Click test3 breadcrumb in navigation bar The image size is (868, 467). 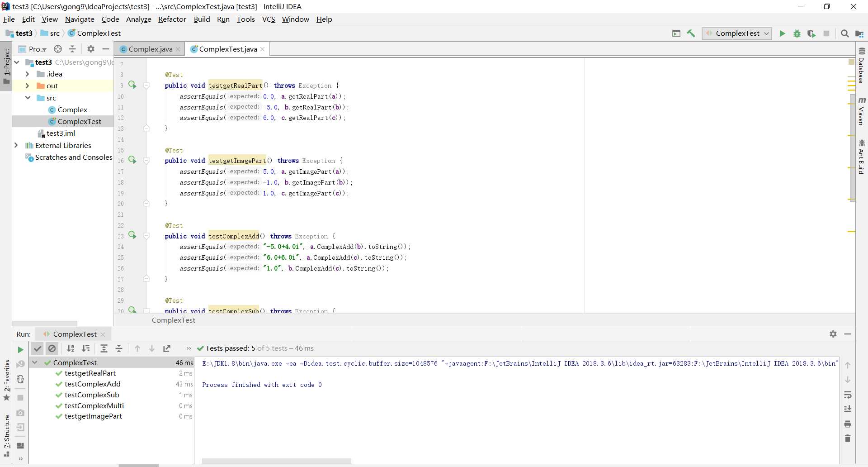[x=19, y=33]
